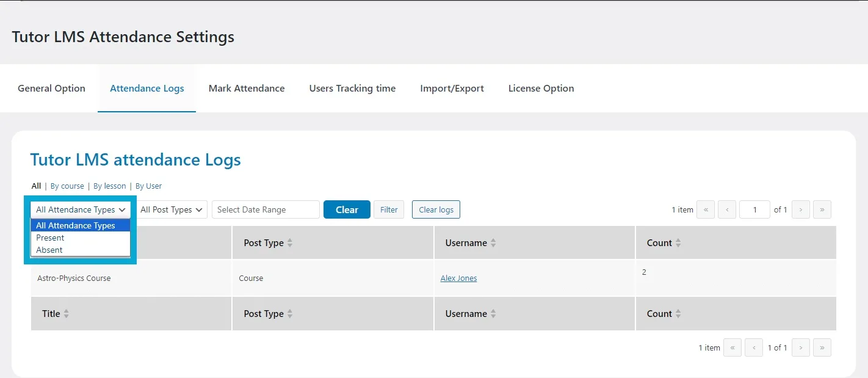This screenshot has height=378, width=868.
Task: Jump to the last page of logs
Action: click(822, 209)
